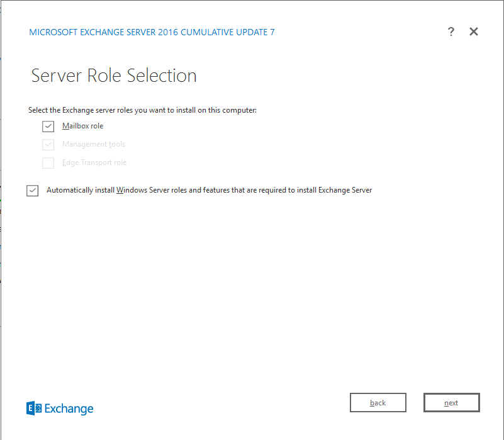Click the Server Role Selection heading
The height and width of the screenshot is (440, 504).
coord(114,76)
